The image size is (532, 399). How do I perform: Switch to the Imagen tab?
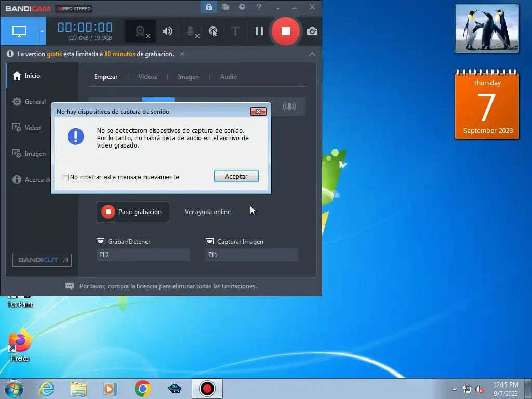click(188, 77)
